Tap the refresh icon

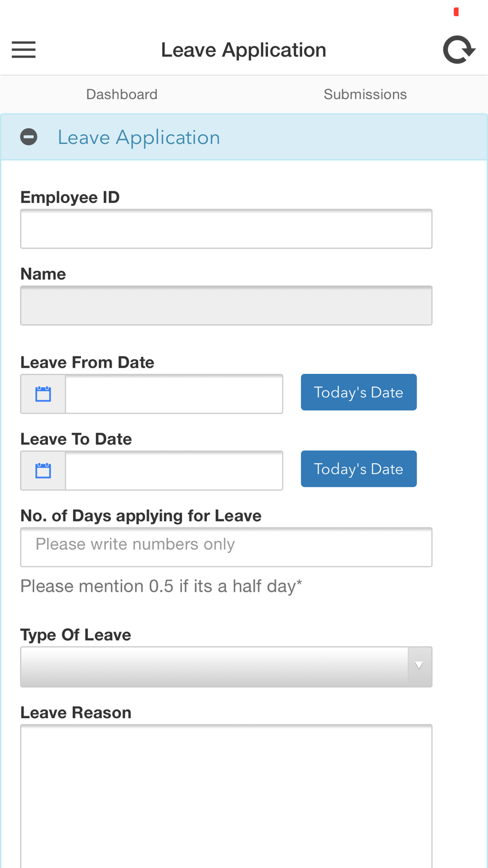(459, 50)
